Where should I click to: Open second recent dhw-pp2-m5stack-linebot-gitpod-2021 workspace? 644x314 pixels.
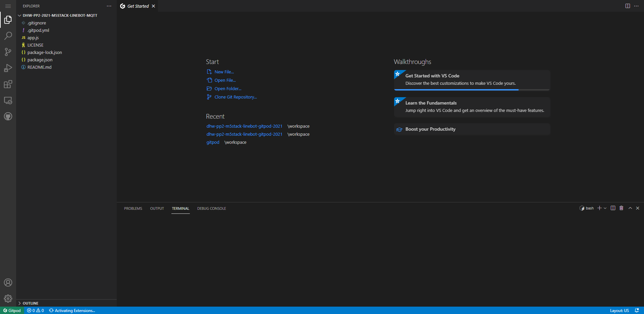244,134
